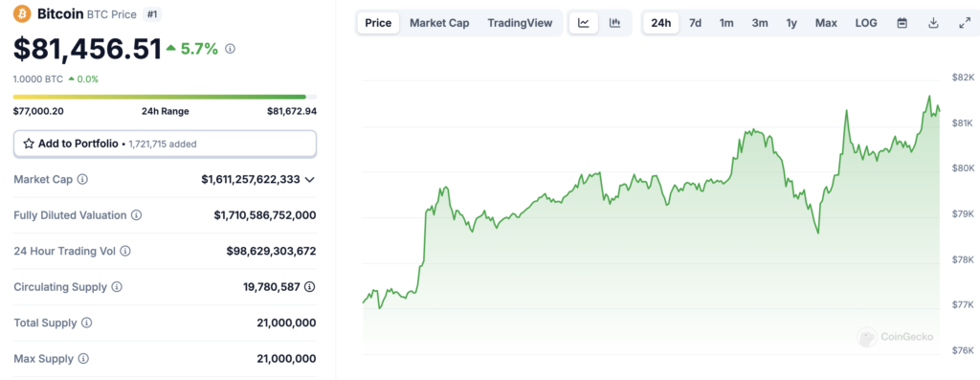Open the TradingView chart tab

[520, 23]
